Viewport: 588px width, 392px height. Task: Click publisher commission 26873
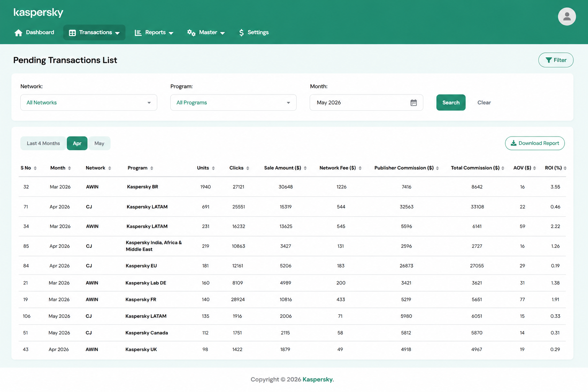tap(407, 266)
